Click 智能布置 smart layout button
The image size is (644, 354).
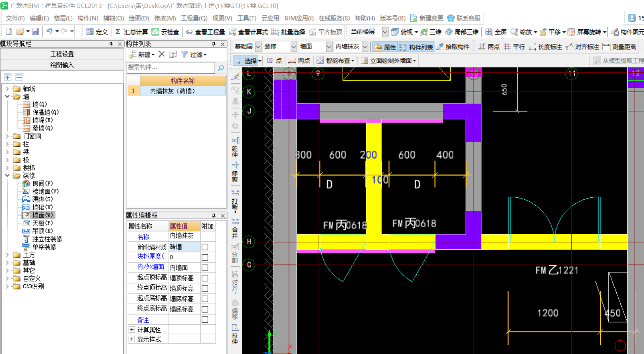(x=336, y=61)
